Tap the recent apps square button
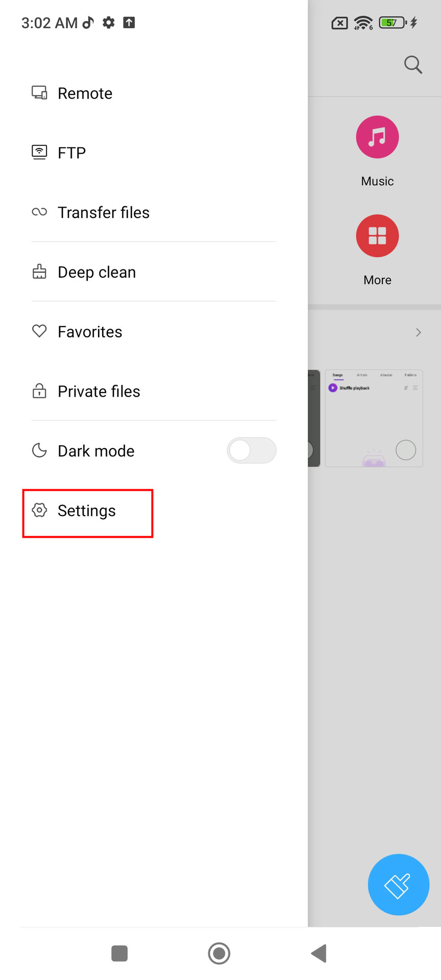The width and height of the screenshot is (441, 980). coord(119,953)
